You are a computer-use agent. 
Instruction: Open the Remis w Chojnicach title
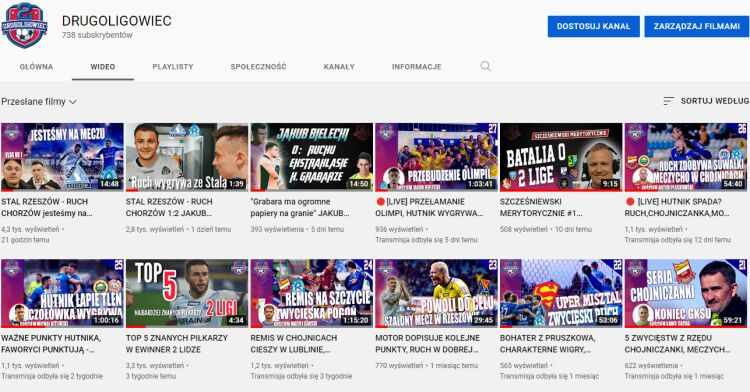coord(294,344)
